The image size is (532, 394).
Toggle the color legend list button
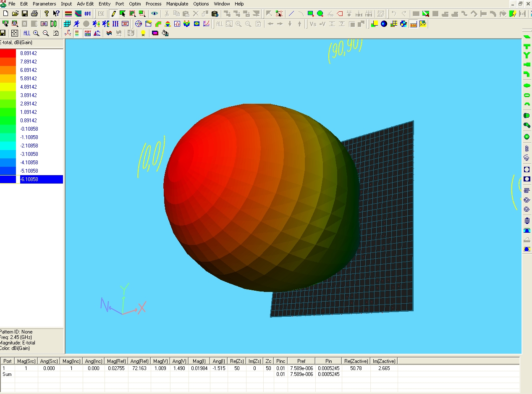click(77, 33)
